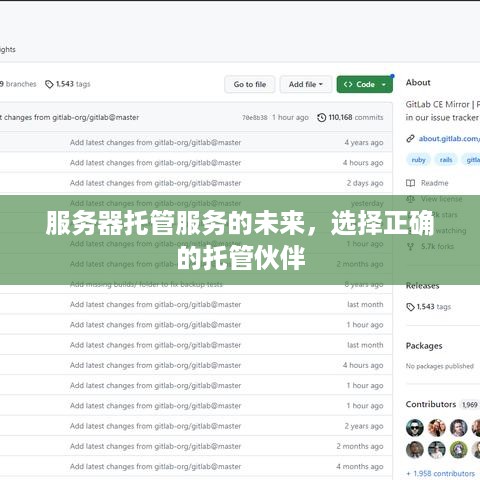This screenshot has height=480, width=480.
Task: Open third contributor avatar in top row
Action: click(459, 428)
